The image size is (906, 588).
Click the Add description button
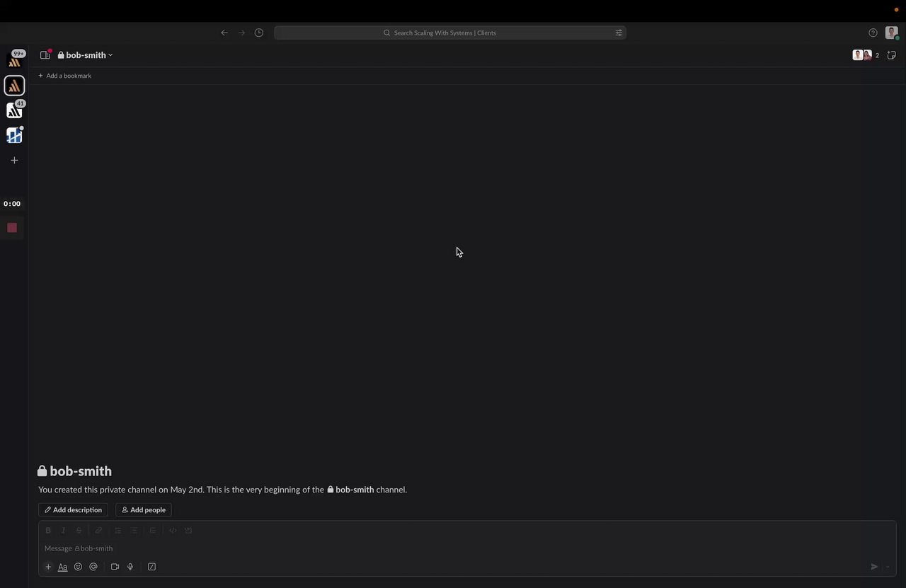pos(73,509)
